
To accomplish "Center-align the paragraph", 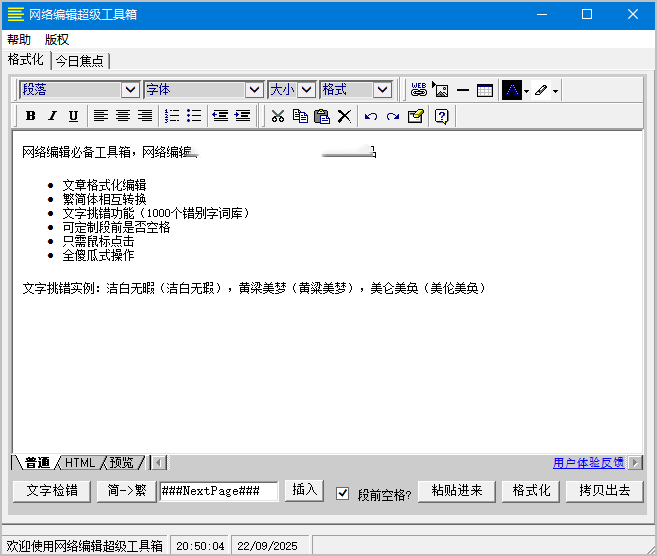I will point(123,116).
